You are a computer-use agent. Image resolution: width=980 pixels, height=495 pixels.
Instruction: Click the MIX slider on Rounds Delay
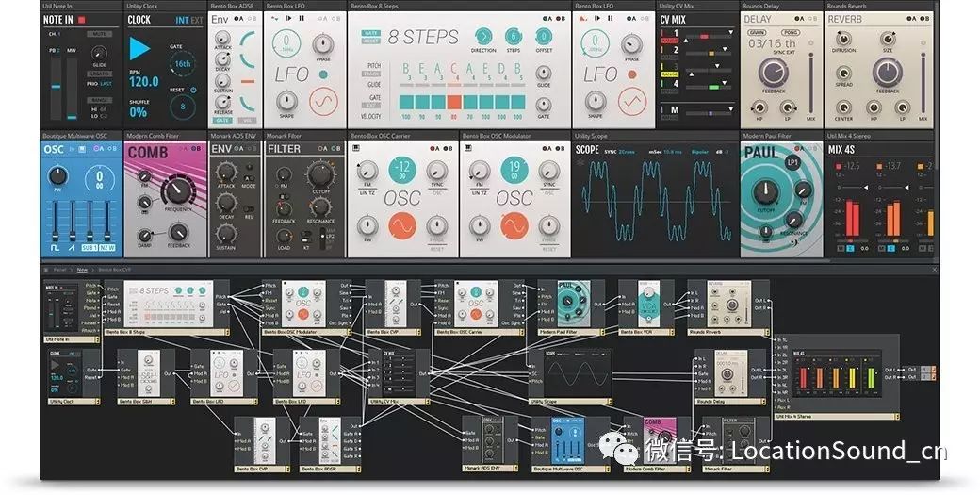click(812, 96)
